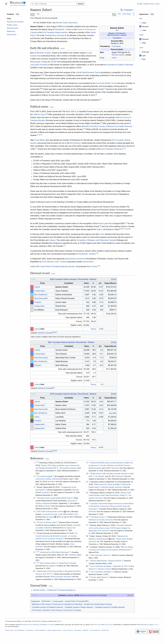
Task: Open the Edit tab
Action: click(119, 14)
